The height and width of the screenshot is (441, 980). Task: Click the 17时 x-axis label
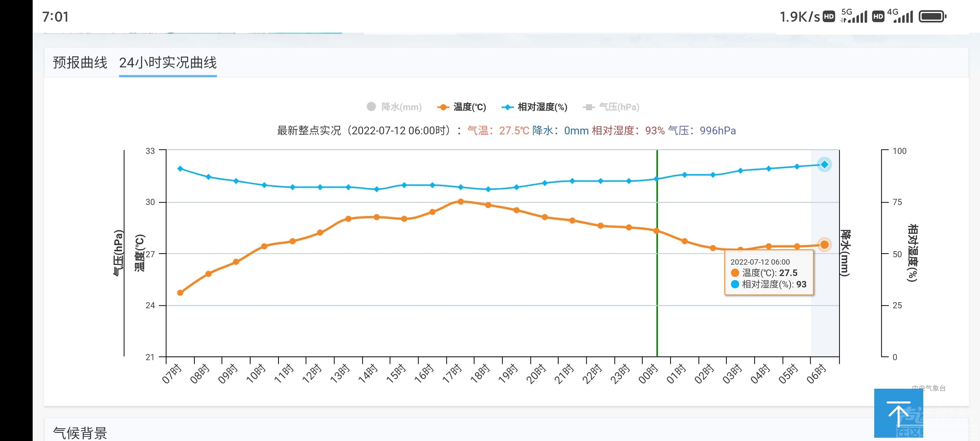(452, 374)
